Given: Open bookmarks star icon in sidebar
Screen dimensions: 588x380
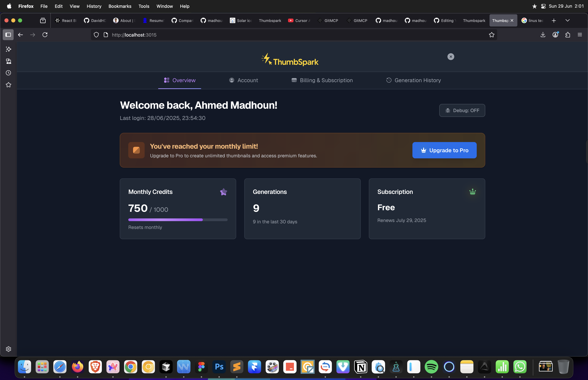Looking at the screenshot, I should point(8,85).
